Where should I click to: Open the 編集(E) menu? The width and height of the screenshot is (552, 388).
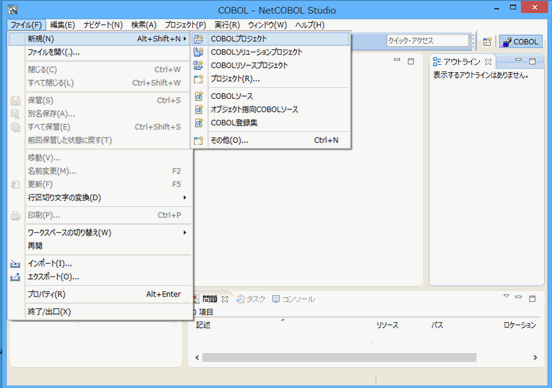[x=62, y=25]
